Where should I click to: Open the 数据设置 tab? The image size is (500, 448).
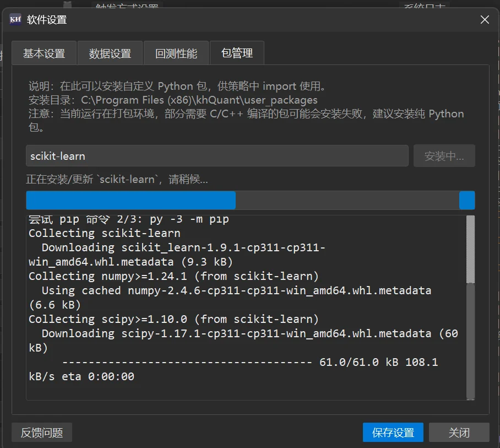click(x=110, y=53)
